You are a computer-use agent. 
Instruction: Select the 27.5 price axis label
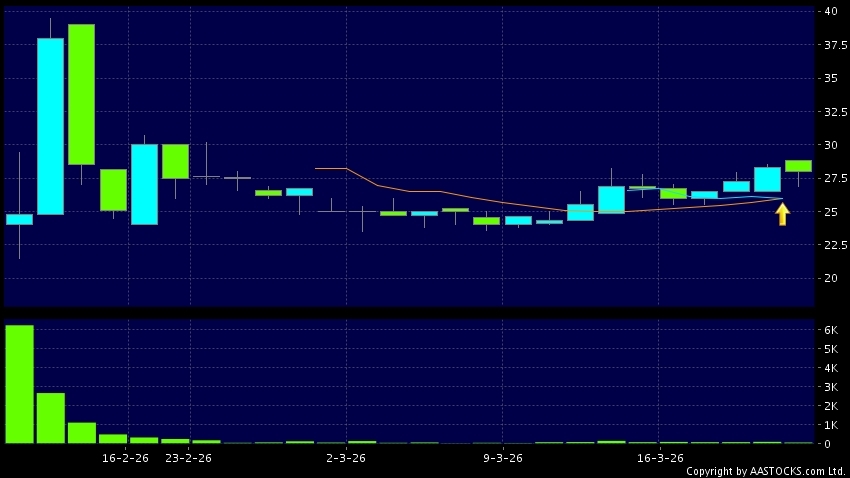(831, 178)
